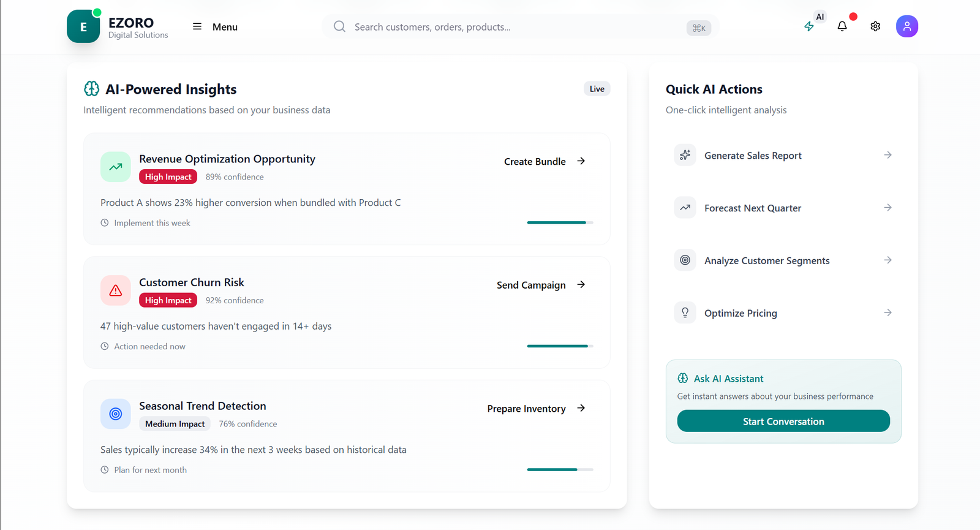Viewport: 980px width, 530px height.
Task: Open user profile avatar
Action: pyautogui.click(x=907, y=26)
